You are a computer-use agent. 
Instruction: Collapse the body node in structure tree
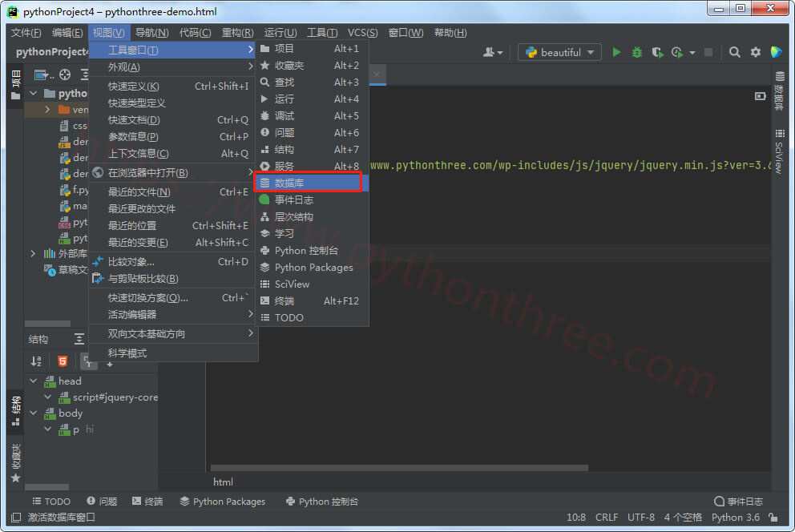[x=34, y=413]
